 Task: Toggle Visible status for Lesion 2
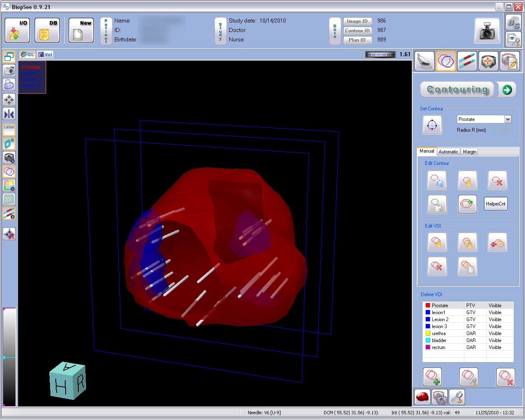495,320
